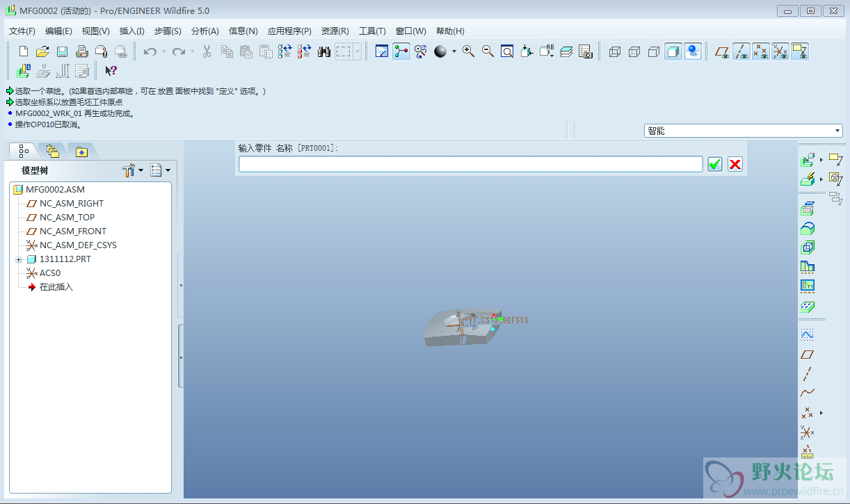850x504 pixels.
Task: Click the part name input field
Action: tap(471, 164)
